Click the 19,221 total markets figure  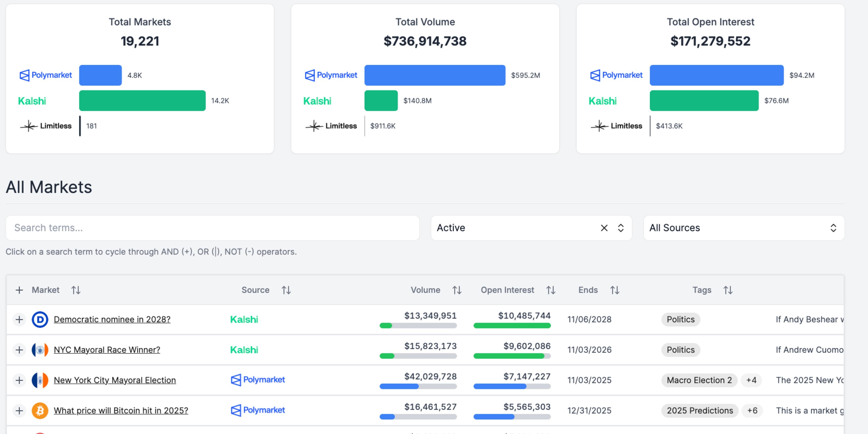tap(140, 41)
